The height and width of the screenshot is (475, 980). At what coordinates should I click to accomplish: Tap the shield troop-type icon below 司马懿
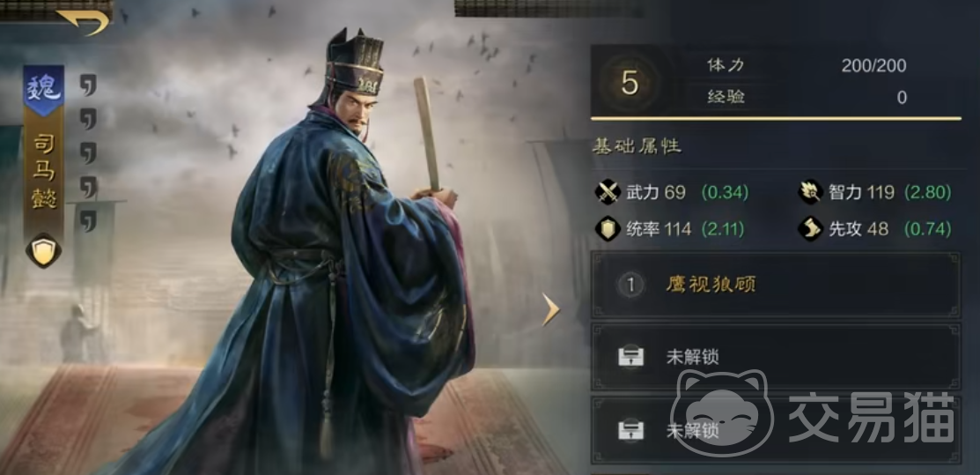[x=44, y=250]
